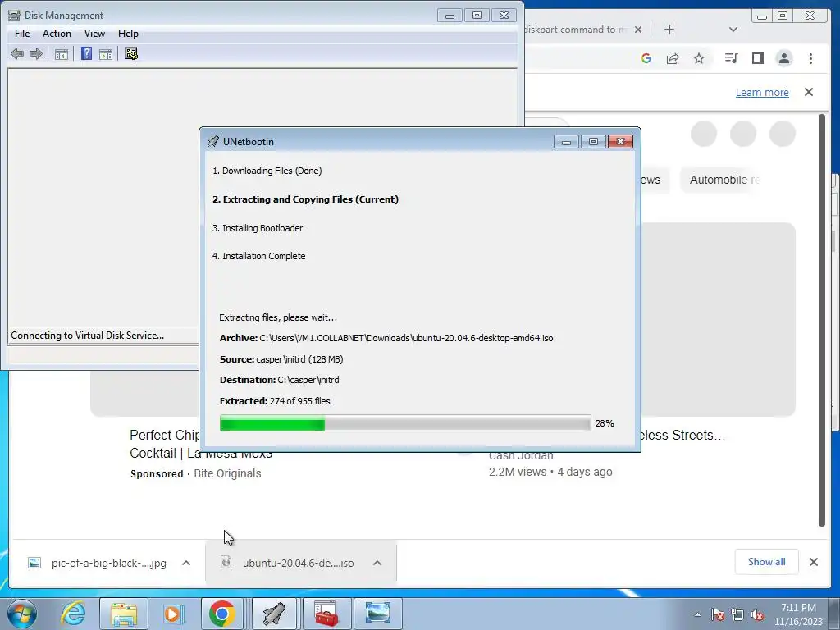
Task: Open the Windows Start menu
Action: tap(22, 614)
